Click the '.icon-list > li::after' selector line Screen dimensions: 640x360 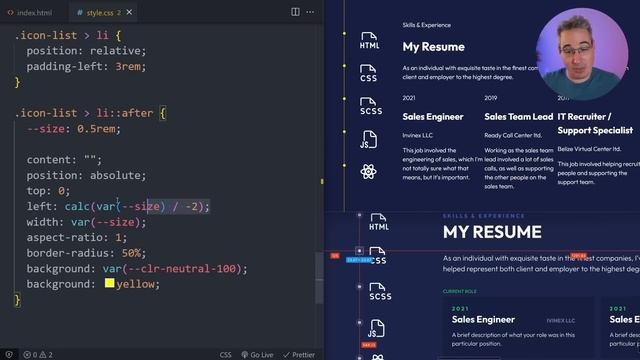click(90, 113)
